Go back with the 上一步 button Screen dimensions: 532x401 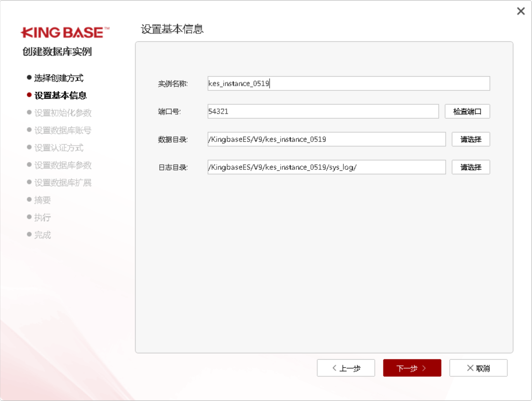coord(346,368)
